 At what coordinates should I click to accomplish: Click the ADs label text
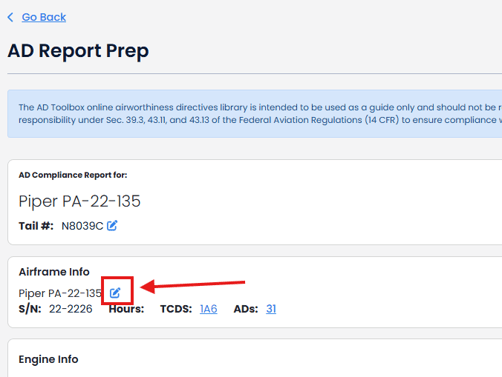[x=246, y=309]
